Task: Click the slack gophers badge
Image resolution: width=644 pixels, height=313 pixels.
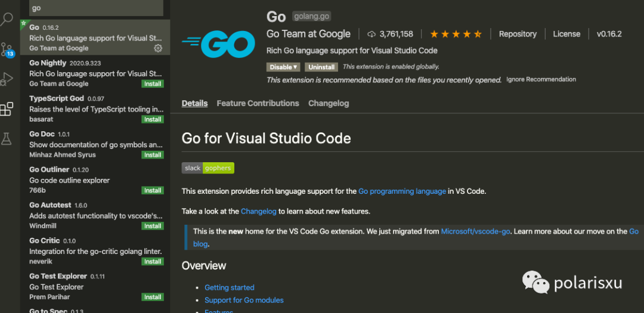Action: (208, 168)
